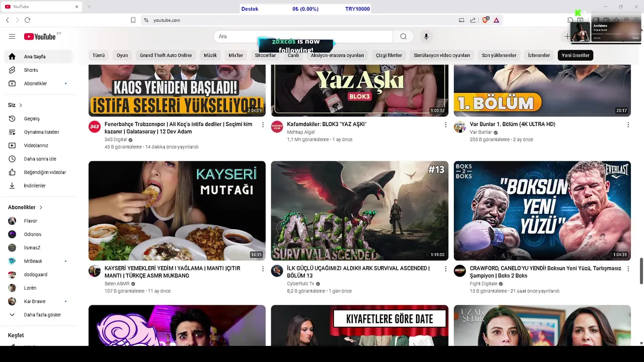644x362 pixels.
Task: Open the YouTube guide hamburger menu
Action: click(12, 36)
